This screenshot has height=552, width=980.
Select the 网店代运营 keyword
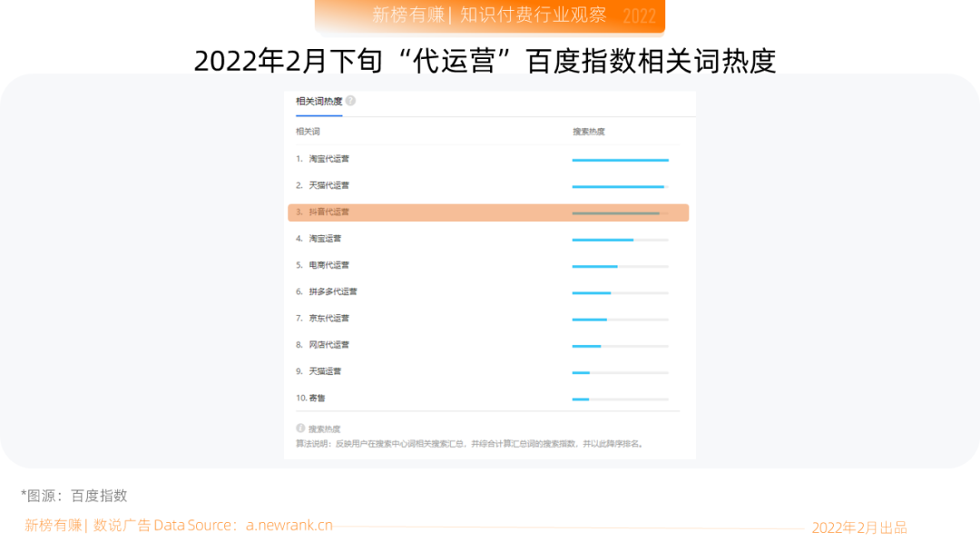click(328, 345)
